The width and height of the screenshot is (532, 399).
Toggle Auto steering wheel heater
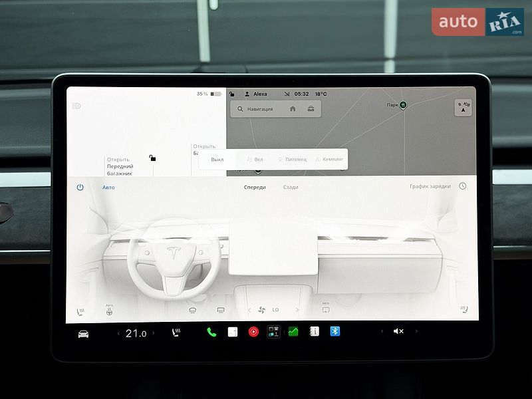coord(109,310)
